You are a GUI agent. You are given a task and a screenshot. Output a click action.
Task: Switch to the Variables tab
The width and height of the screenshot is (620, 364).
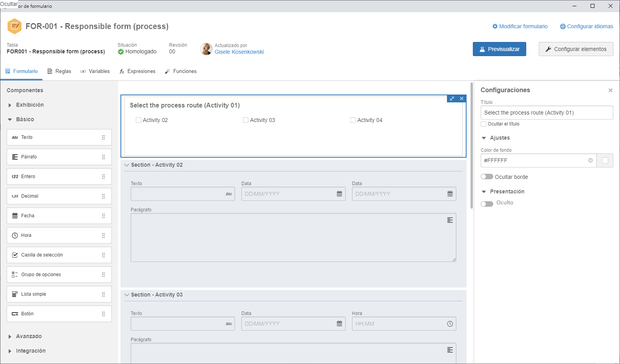point(95,71)
